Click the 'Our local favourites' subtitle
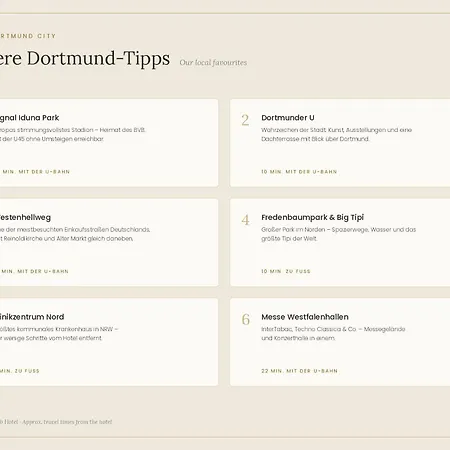The width and height of the screenshot is (450, 450). coord(213,63)
